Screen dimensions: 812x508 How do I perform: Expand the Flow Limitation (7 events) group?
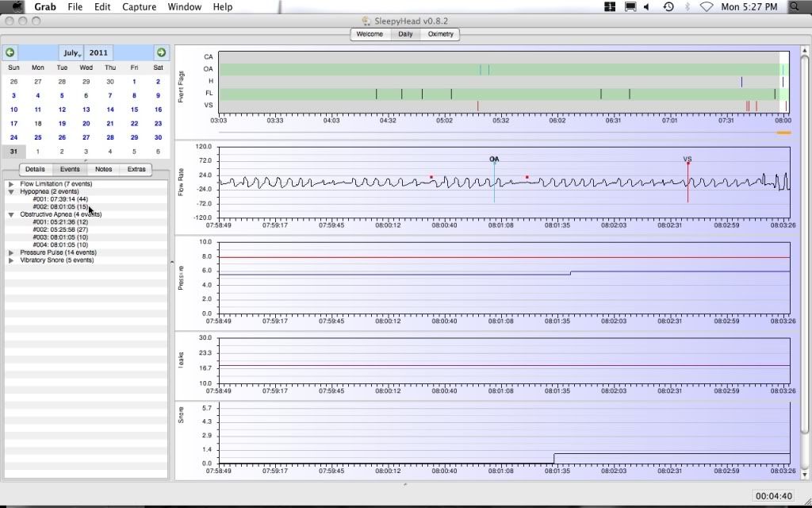tap(11, 184)
